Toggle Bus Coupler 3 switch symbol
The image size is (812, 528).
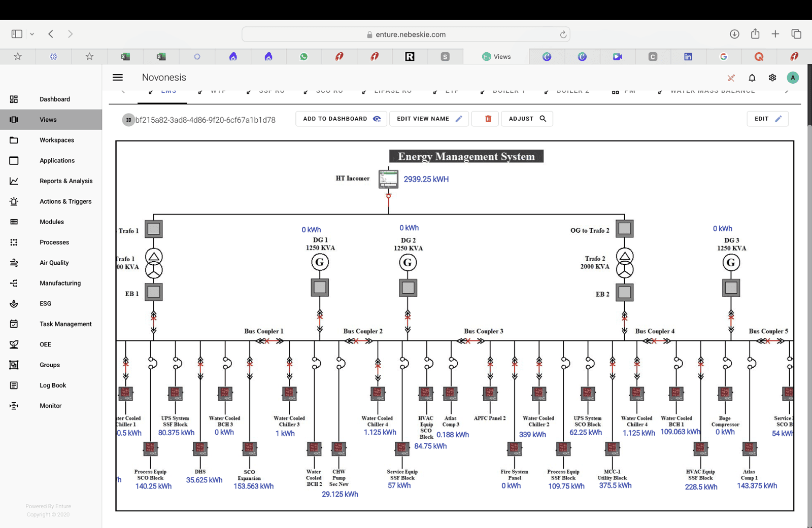pyautogui.click(x=470, y=341)
